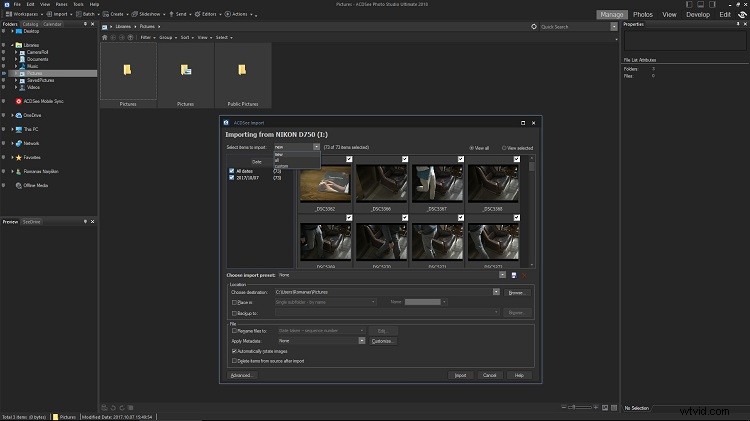Click the Help button in import dialog

pos(519,375)
